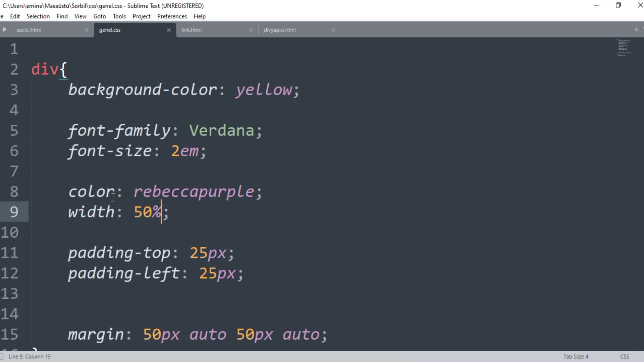
Task: Open the Tools menu
Action: pos(119,16)
